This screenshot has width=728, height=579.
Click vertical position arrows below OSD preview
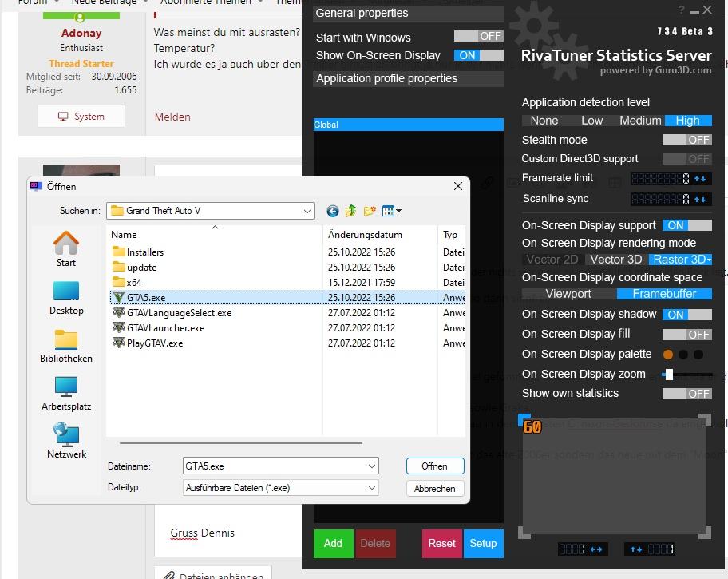pyautogui.click(x=636, y=549)
